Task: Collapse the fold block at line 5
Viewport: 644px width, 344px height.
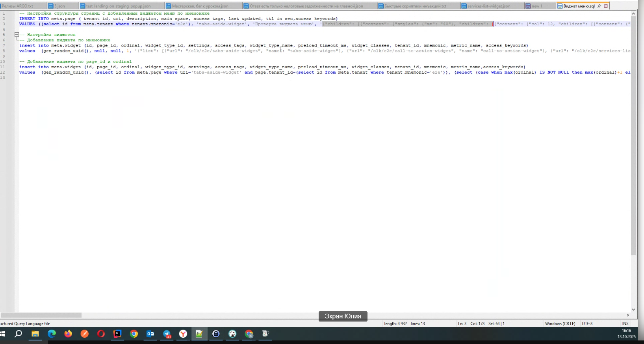Action: click(17, 35)
